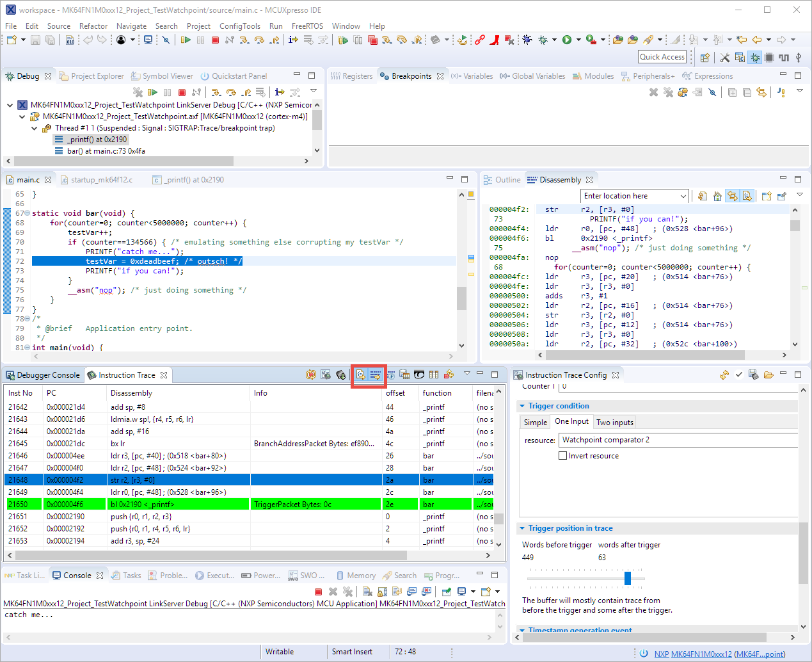Click the green Run button in main toolbar

pos(566,40)
